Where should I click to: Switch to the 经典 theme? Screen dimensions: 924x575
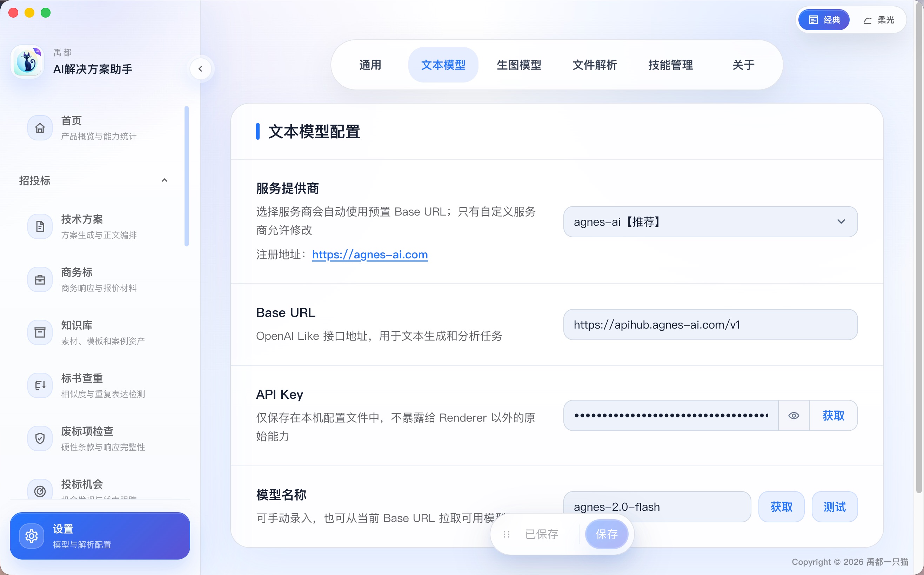[824, 20]
